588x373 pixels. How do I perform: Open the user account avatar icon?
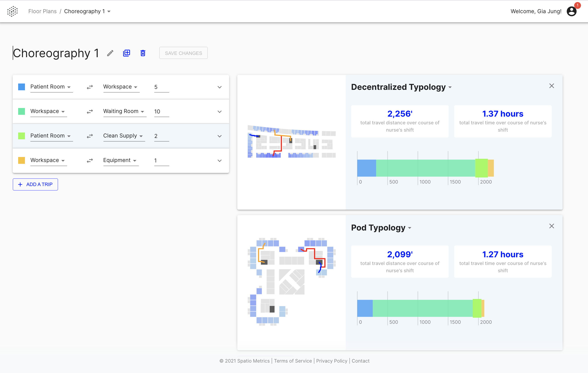571,11
